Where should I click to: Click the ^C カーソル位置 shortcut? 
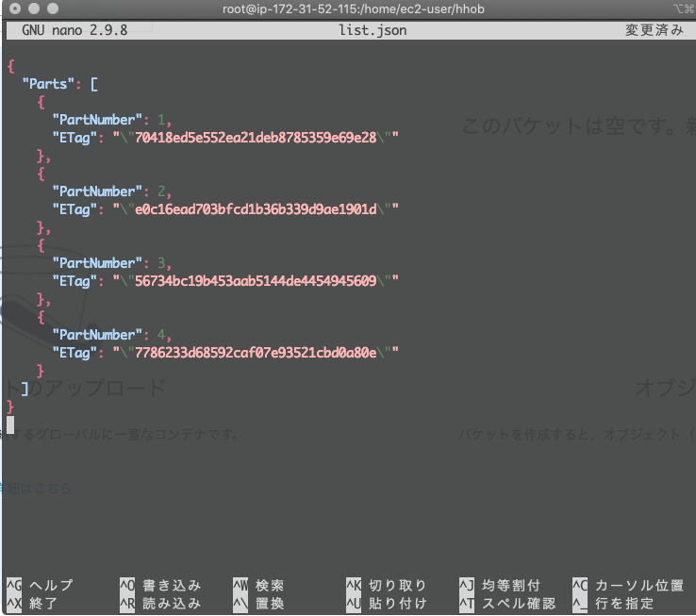click(x=628, y=586)
